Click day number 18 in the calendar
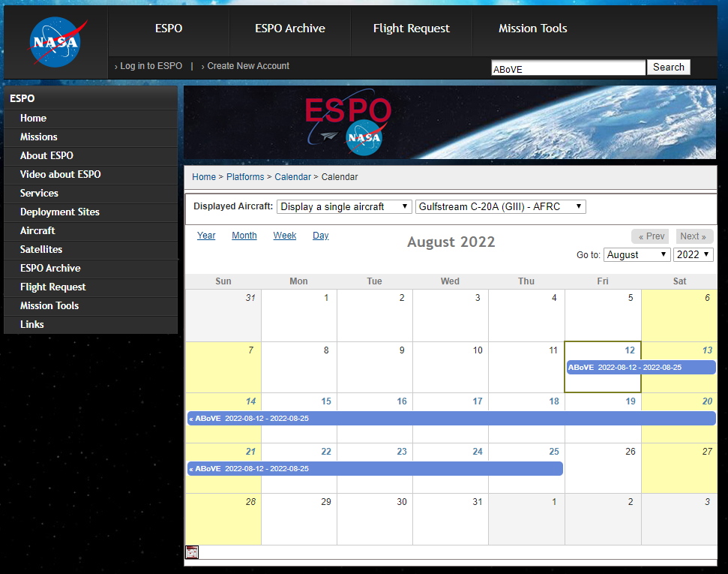 (554, 401)
